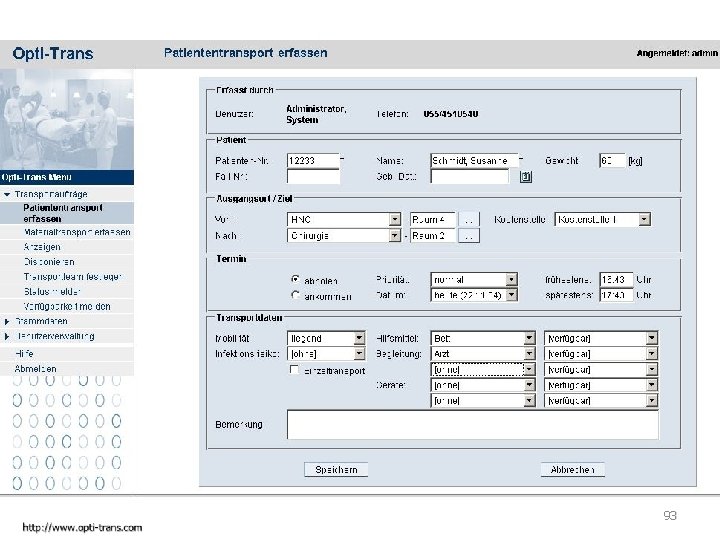Enable the Einzeltransport checkbox
The image size is (720, 540).
pyautogui.click(x=294, y=370)
